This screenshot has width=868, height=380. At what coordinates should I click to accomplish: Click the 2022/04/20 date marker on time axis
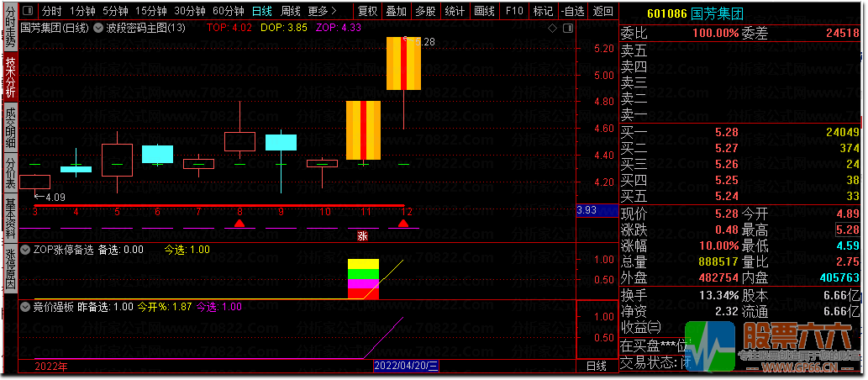tap(406, 366)
